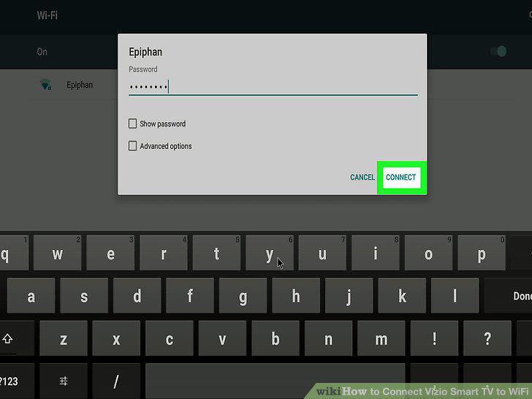Tap the exclamation mark key
The width and height of the screenshot is (532, 399).
tap(434, 338)
